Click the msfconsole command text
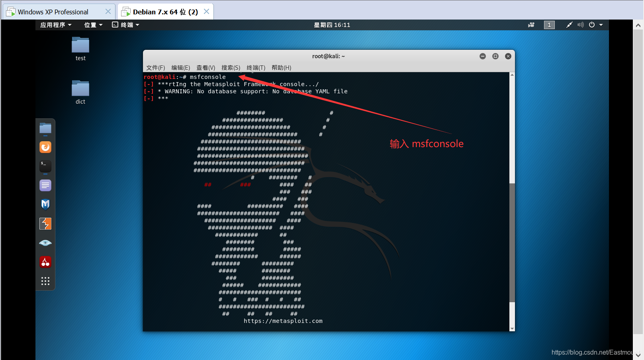This screenshot has width=644, height=360. 207,77
